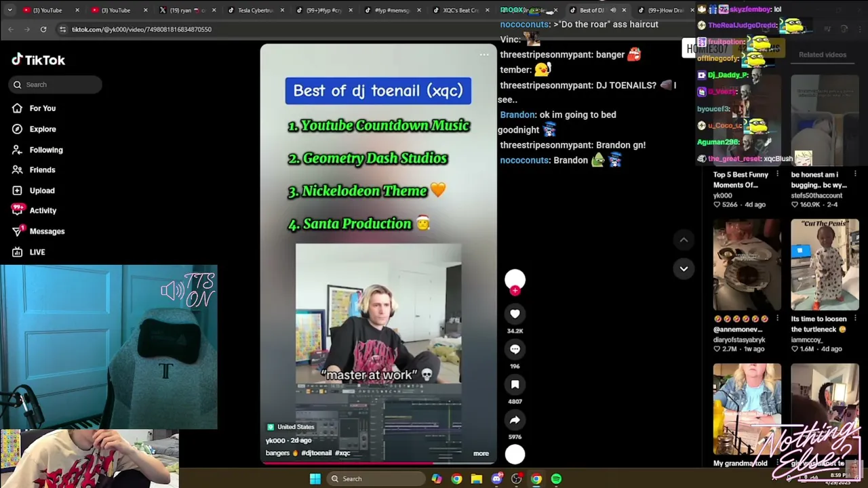This screenshot has width=868, height=488.
Task: Open the yk000 username on the video
Action: tap(275, 441)
